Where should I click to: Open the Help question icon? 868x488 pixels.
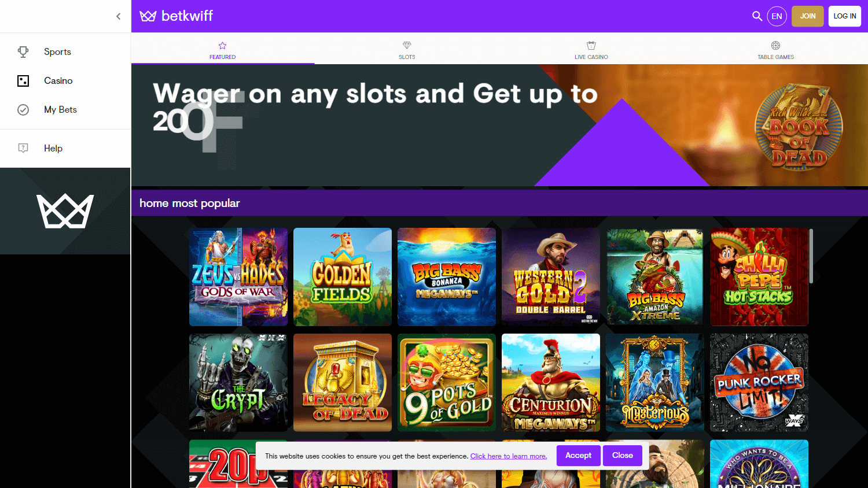[23, 148]
